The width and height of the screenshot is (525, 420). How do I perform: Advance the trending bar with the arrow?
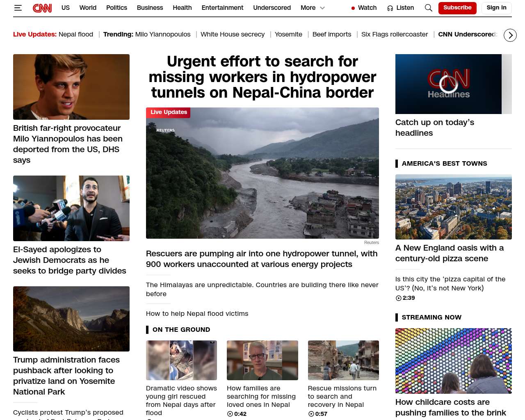coord(510,35)
